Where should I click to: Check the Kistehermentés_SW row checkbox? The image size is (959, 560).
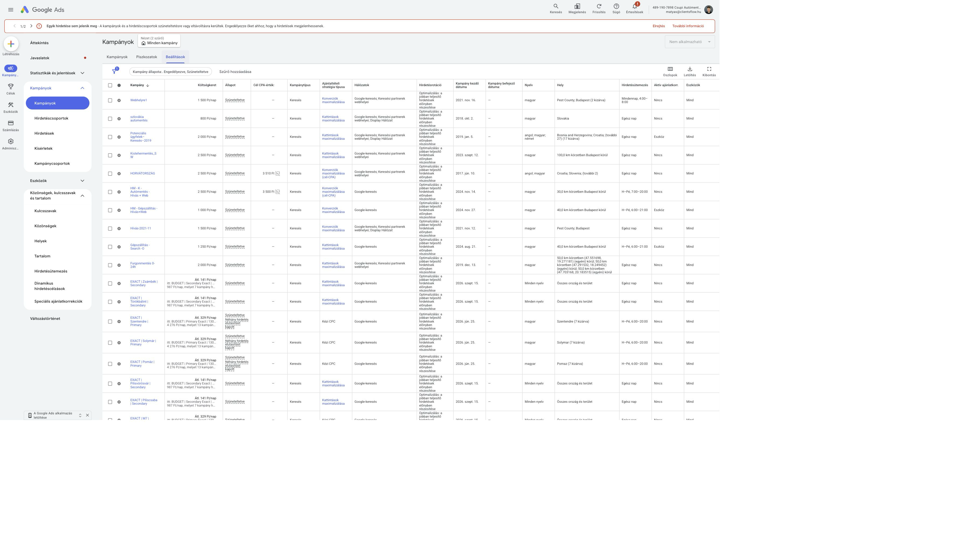(x=110, y=155)
